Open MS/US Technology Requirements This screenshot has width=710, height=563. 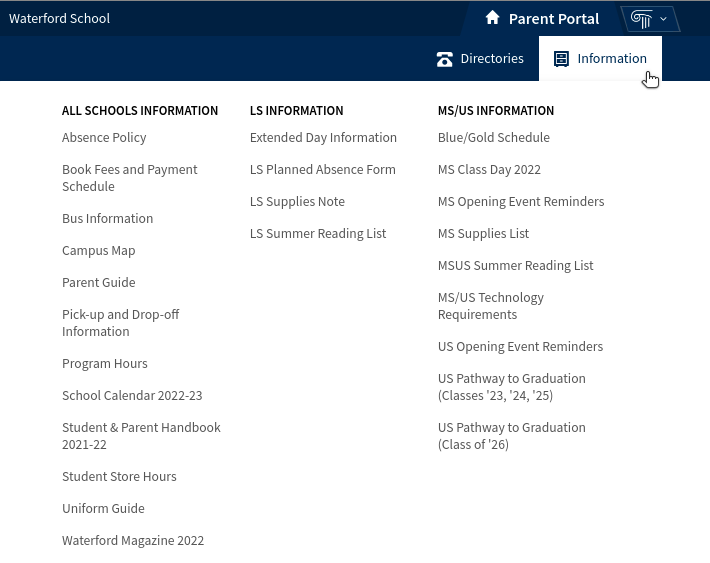490,306
